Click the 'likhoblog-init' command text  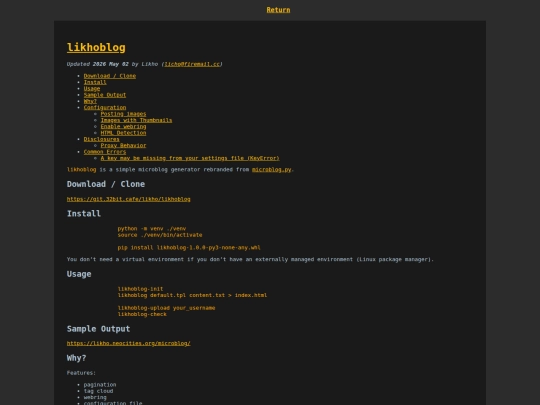[x=141, y=289]
